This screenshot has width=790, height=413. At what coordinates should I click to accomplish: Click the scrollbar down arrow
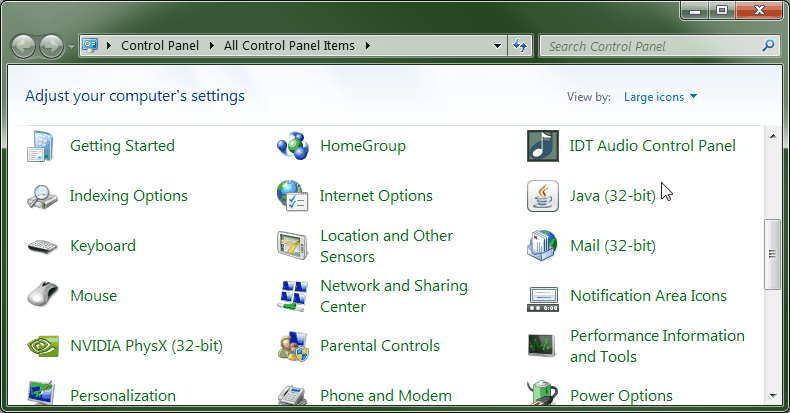pyautogui.click(x=773, y=396)
